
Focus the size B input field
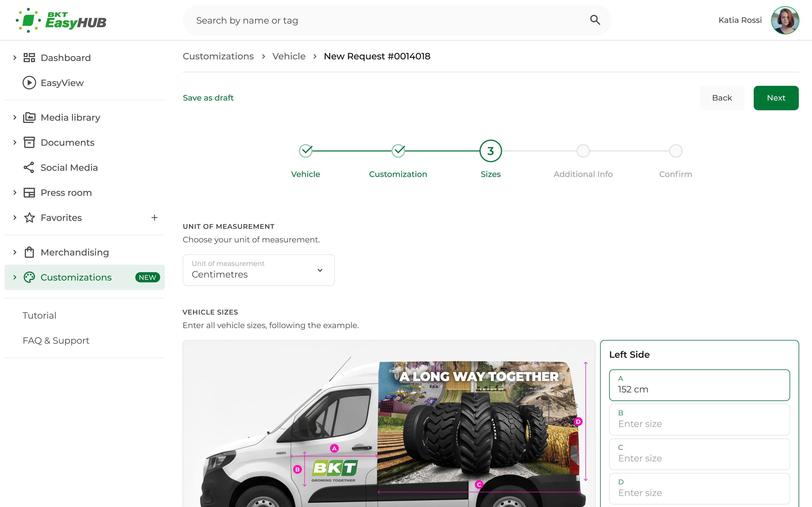[699, 420]
